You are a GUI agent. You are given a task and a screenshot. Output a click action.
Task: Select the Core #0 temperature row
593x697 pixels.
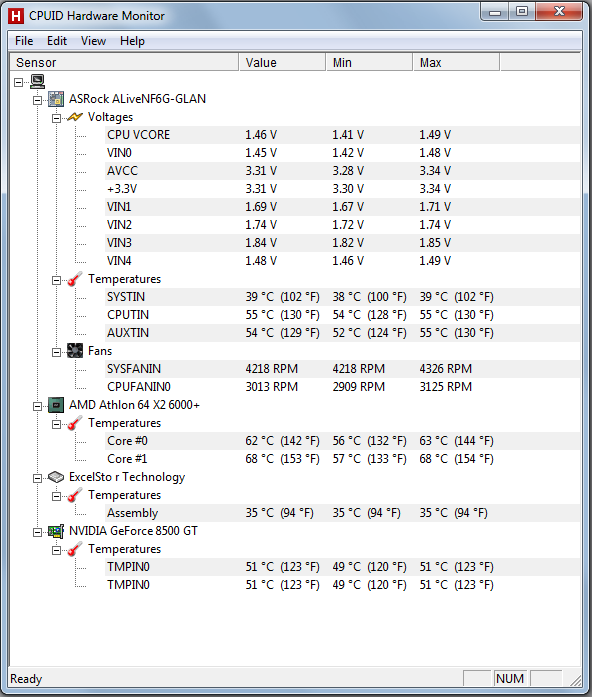tap(342, 441)
